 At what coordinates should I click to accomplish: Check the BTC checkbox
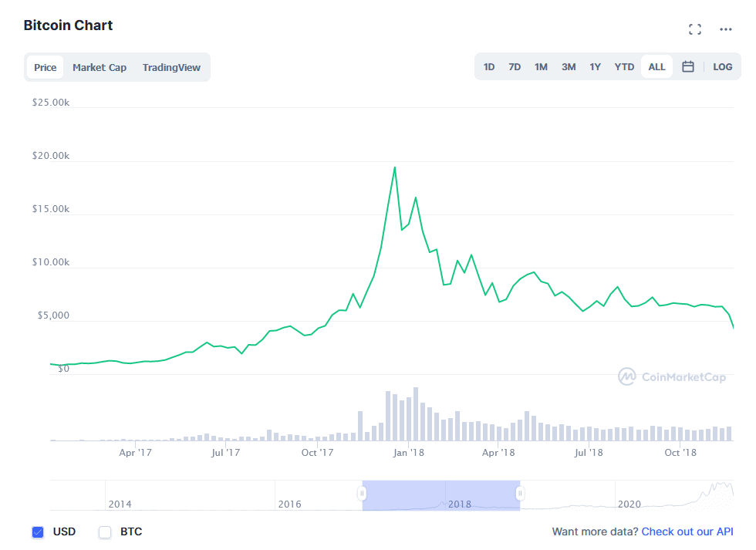coord(105,531)
